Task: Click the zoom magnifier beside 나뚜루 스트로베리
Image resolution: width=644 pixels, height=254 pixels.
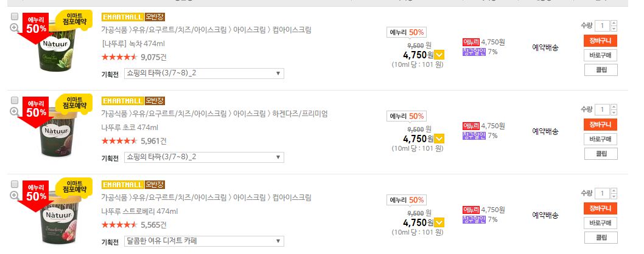Action: coord(15,196)
